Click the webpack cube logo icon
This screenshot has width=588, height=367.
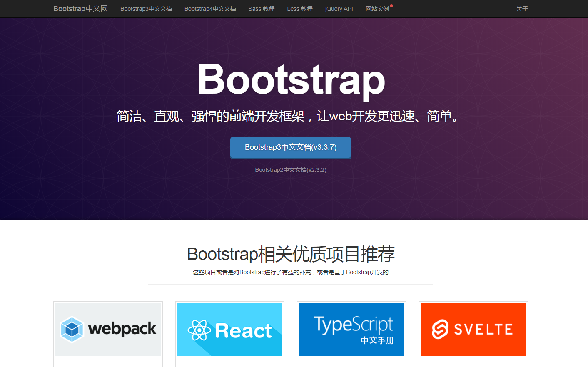click(x=72, y=330)
